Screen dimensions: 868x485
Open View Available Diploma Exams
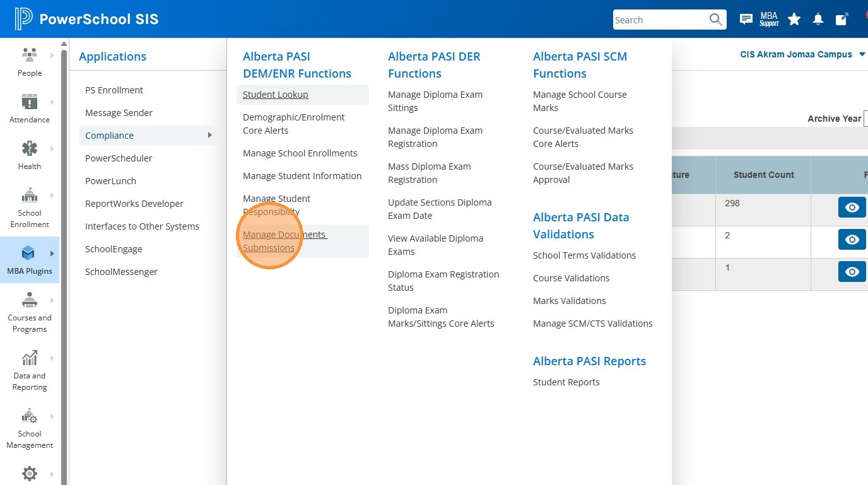[x=435, y=245]
